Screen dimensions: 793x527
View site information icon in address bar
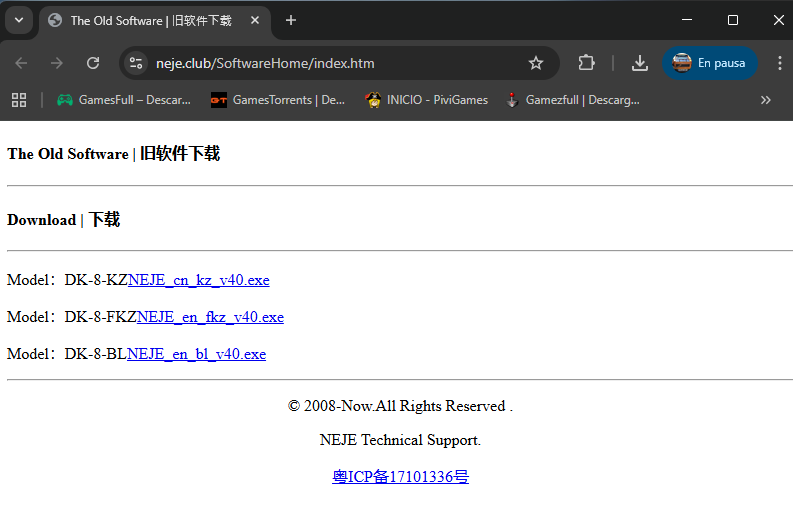137,63
